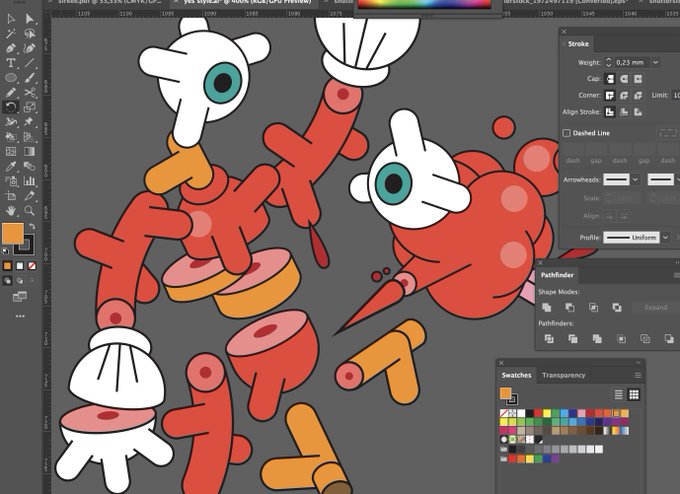This screenshot has height=494, width=680.
Task: Align stroke to inside
Action: [624, 112]
